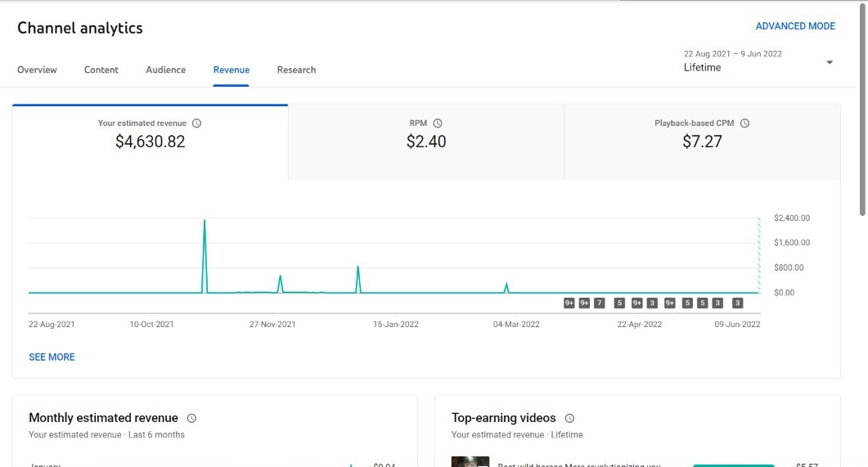
Task: Open the Audience tab
Action: (x=165, y=70)
